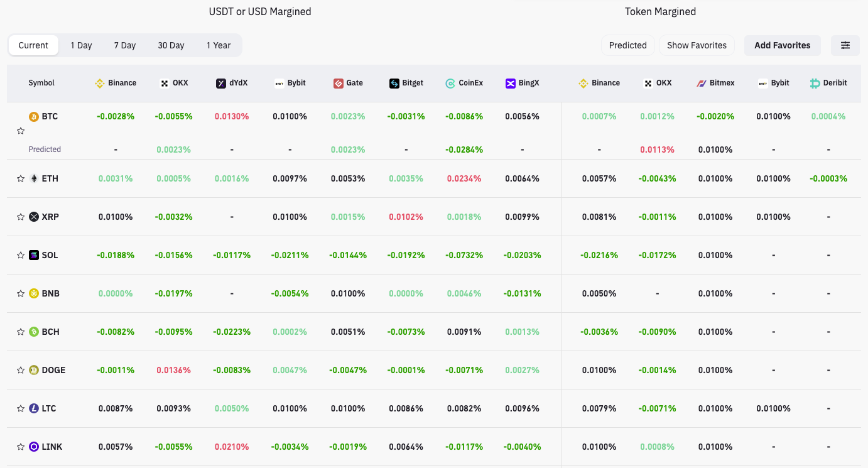Switch to the 7 Day tab
Image resolution: width=868 pixels, height=468 pixels.
(124, 45)
